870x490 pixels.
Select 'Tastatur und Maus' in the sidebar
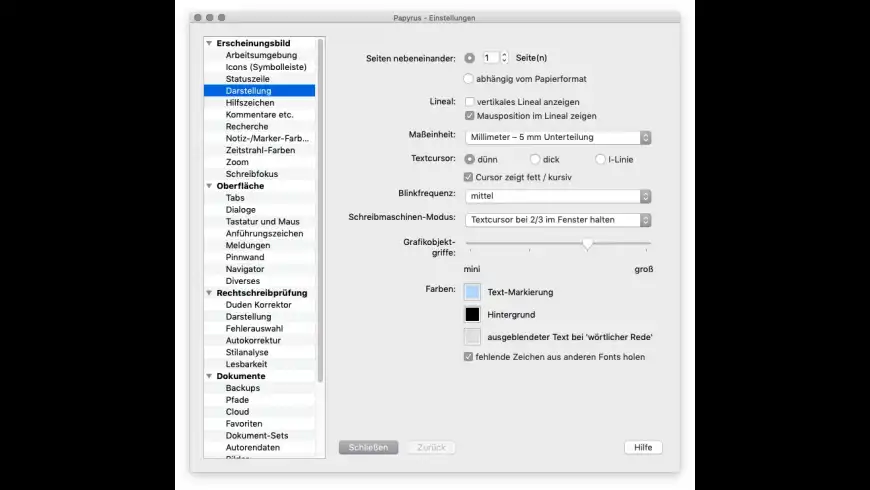click(260, 221)
